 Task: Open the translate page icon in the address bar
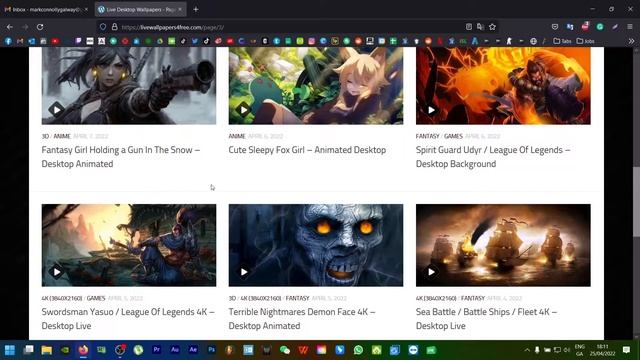pyautogui.click(x=480, y=27)
